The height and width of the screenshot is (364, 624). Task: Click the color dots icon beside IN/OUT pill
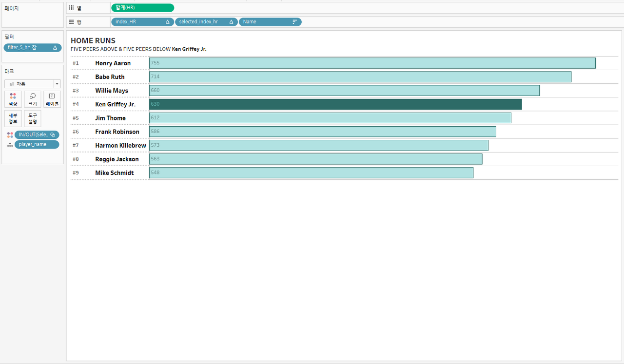point(10,135)
